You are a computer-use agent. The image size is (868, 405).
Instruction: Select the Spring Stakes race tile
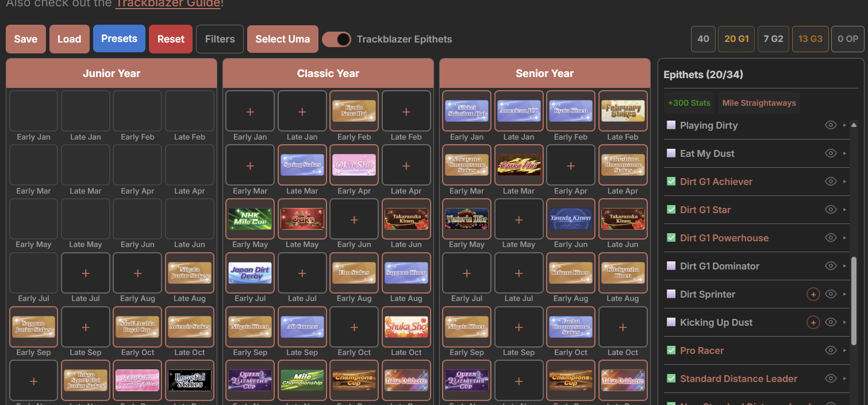tap(302, 165)
